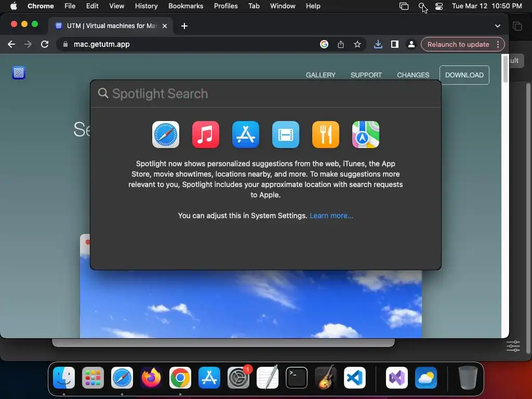Open the History menu
The height and width of the screenshot is (399, 532).
tap(146, 6)
